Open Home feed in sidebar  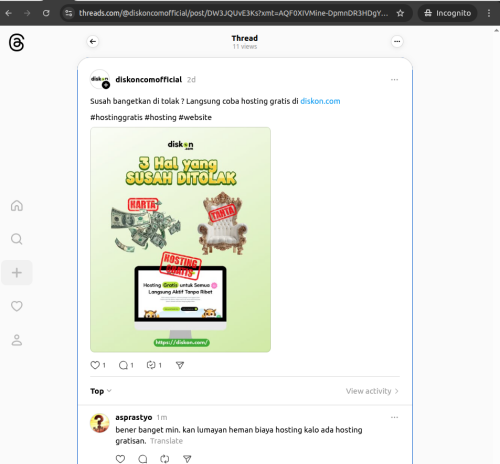[x=17, y=206]
